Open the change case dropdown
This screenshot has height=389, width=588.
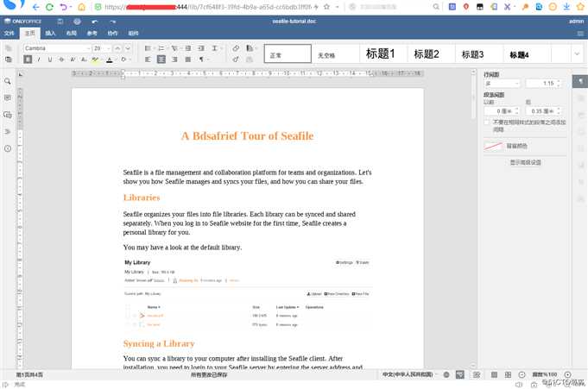(x=125, y=60)
